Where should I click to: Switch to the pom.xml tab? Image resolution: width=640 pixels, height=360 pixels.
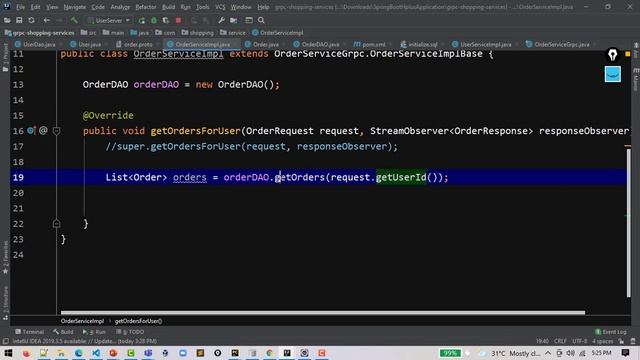point(373,44)
